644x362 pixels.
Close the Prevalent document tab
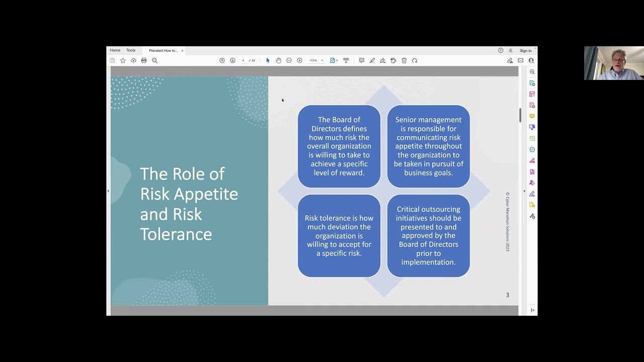coord(182,51)
